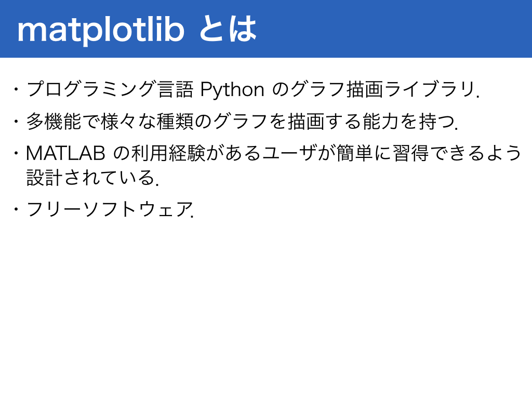This screenshot has height=399, width=532.
Task: Click the slide title "matplotlib とは"
Action: tap(137, 29)
